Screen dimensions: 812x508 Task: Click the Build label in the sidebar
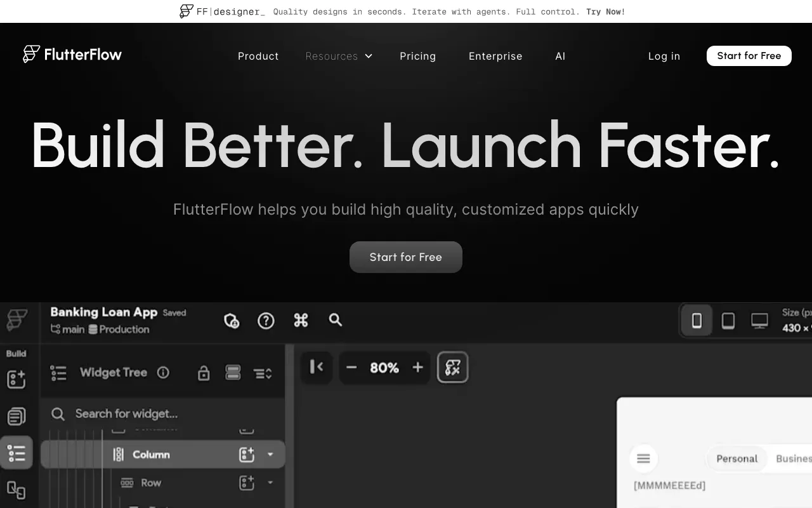point(16,353)
